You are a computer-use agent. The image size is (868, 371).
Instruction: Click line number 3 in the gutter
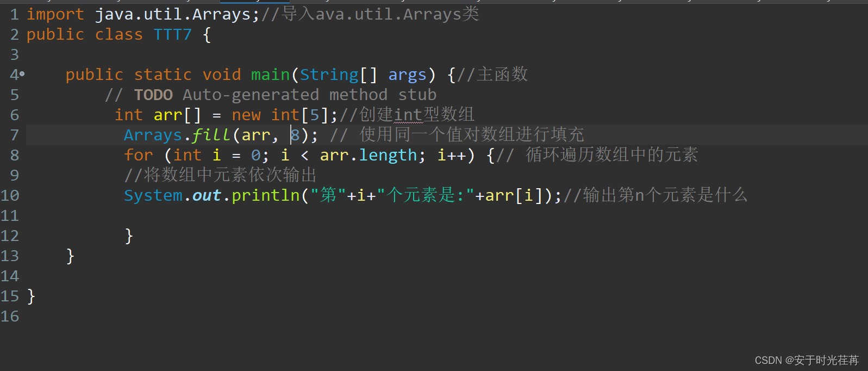[14, 54]
